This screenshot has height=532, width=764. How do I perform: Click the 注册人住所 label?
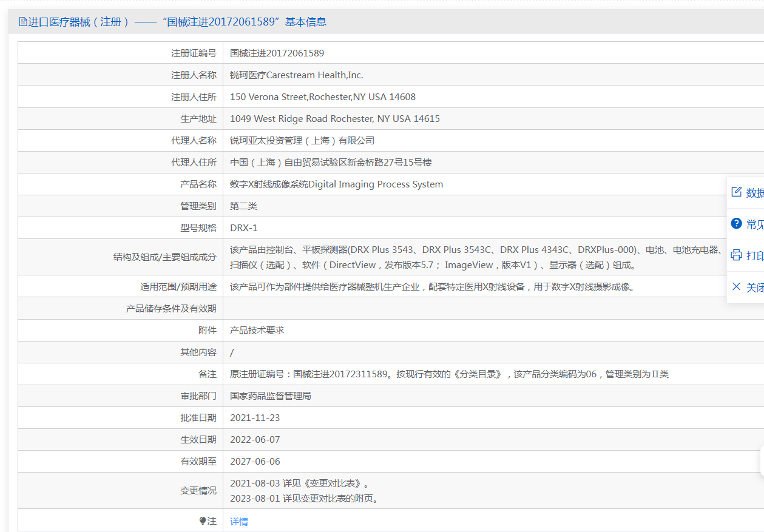(194, 97)
